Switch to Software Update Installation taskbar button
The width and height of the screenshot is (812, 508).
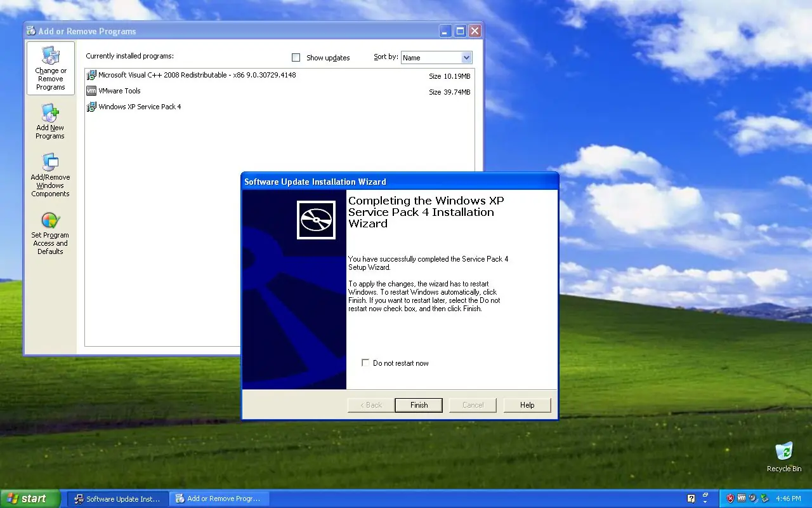pyautogui.click(x=118, y=499)
